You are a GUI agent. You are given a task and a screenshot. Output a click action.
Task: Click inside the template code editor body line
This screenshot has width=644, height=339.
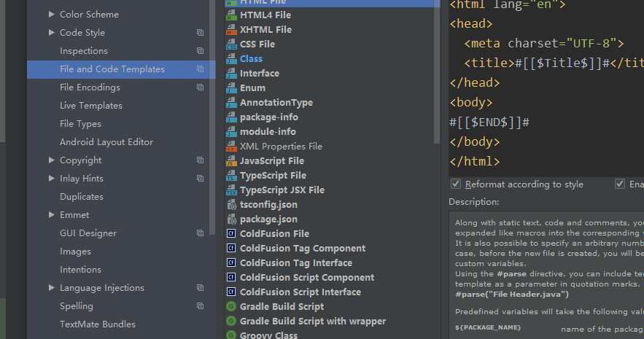[511, 103]
